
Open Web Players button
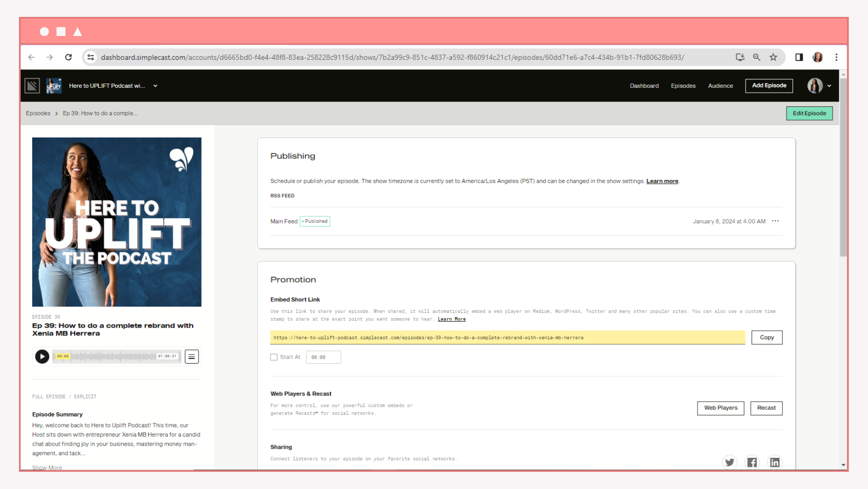(720, 408)
